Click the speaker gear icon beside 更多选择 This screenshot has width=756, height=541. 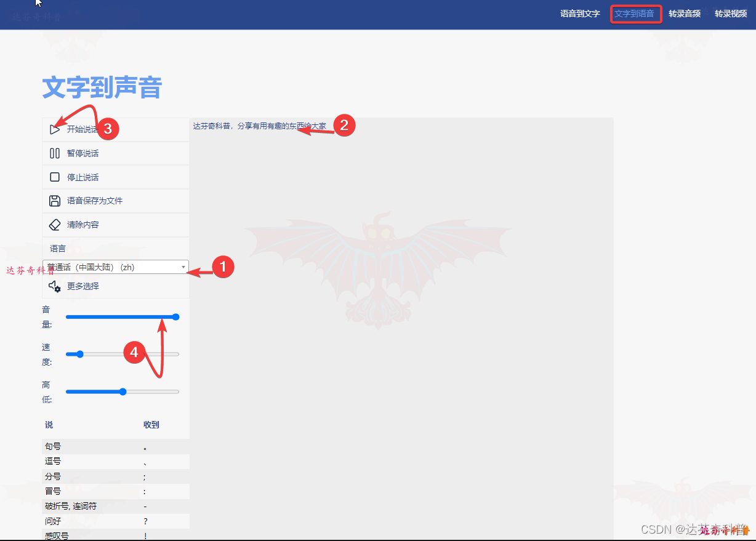tap(55, 286)
